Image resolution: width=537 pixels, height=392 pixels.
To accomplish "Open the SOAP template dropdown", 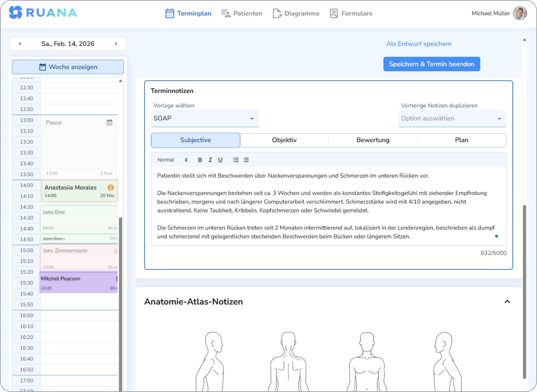I will (205, 118).
